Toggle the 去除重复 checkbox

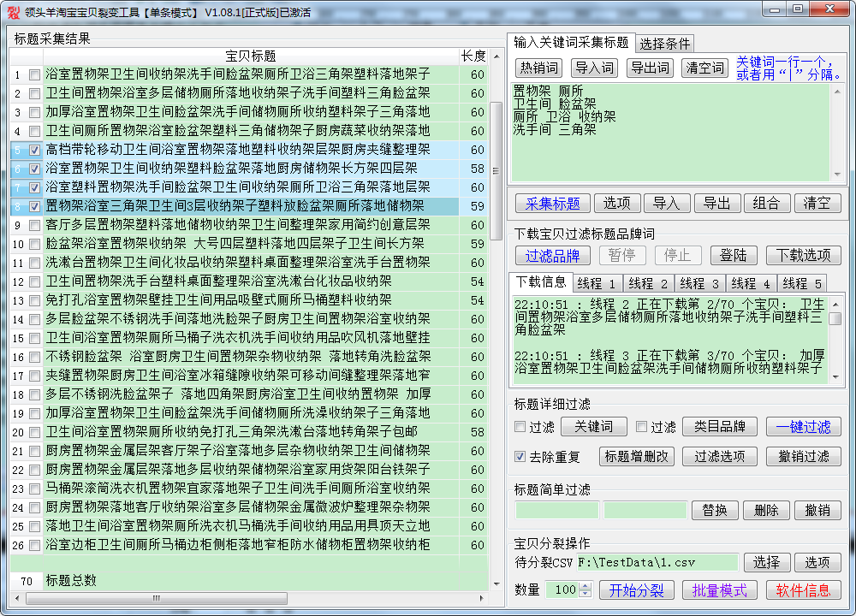[520, 457]
